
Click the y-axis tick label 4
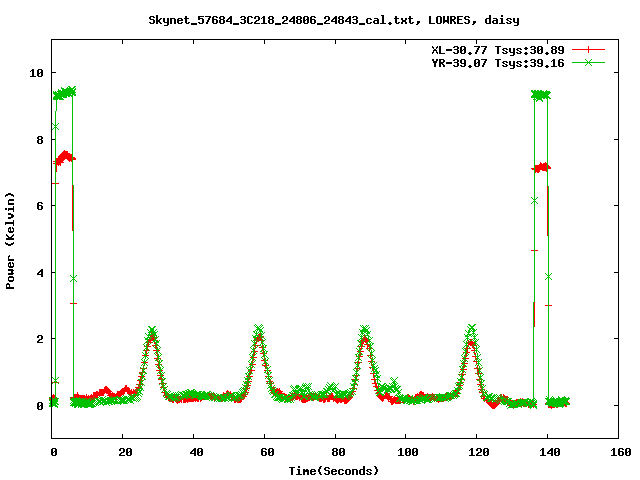pos(40,272)
